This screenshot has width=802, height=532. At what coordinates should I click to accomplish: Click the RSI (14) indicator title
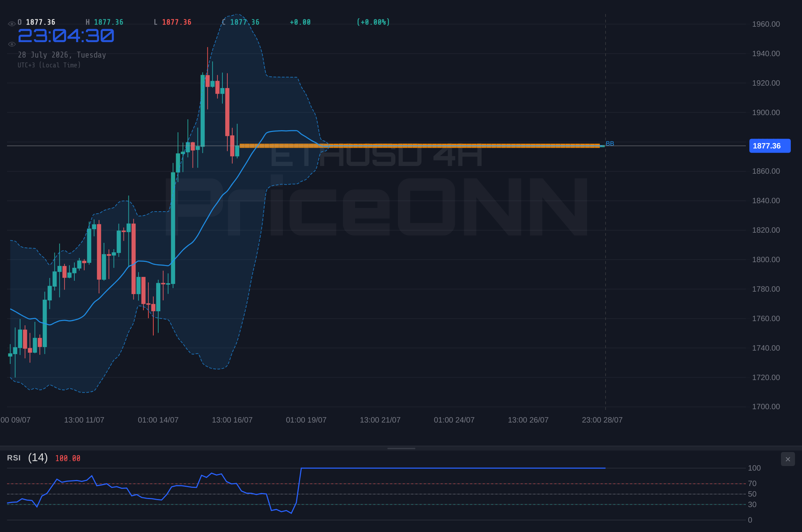click(x=27, y=458)
